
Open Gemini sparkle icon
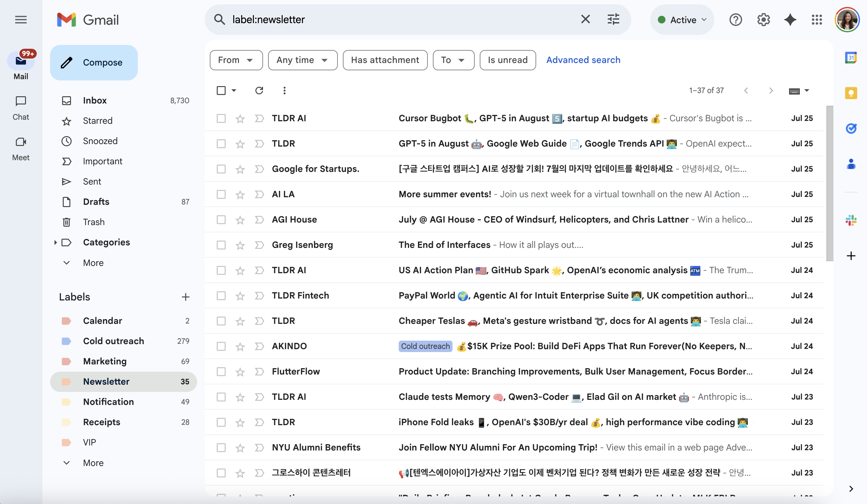click(x=790, y=20)
